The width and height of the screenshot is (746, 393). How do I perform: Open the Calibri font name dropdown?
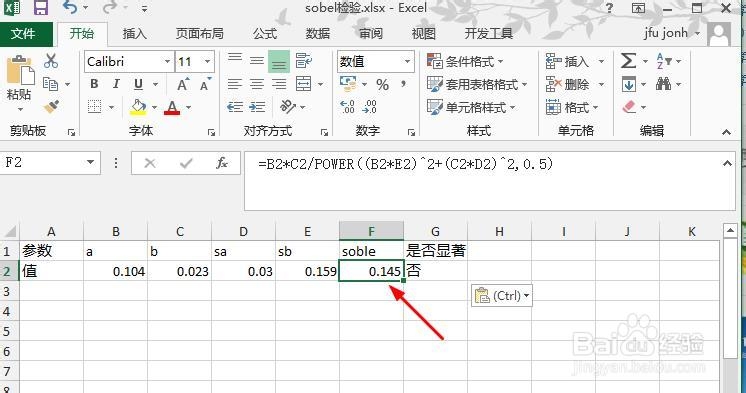point(167,61)
